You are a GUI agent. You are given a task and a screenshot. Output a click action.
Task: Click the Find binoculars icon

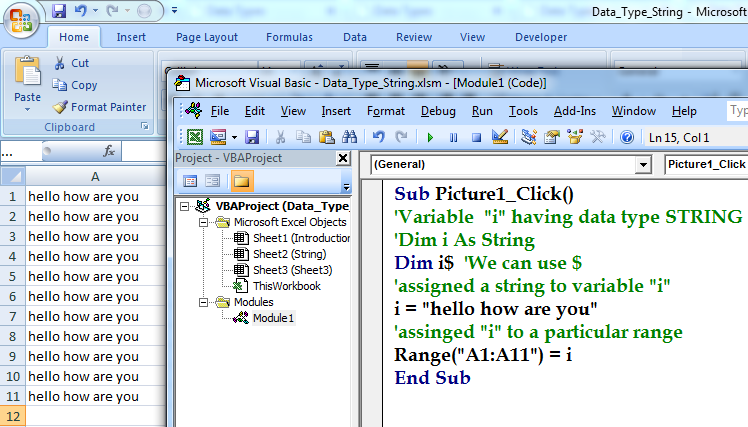point(349,137)
